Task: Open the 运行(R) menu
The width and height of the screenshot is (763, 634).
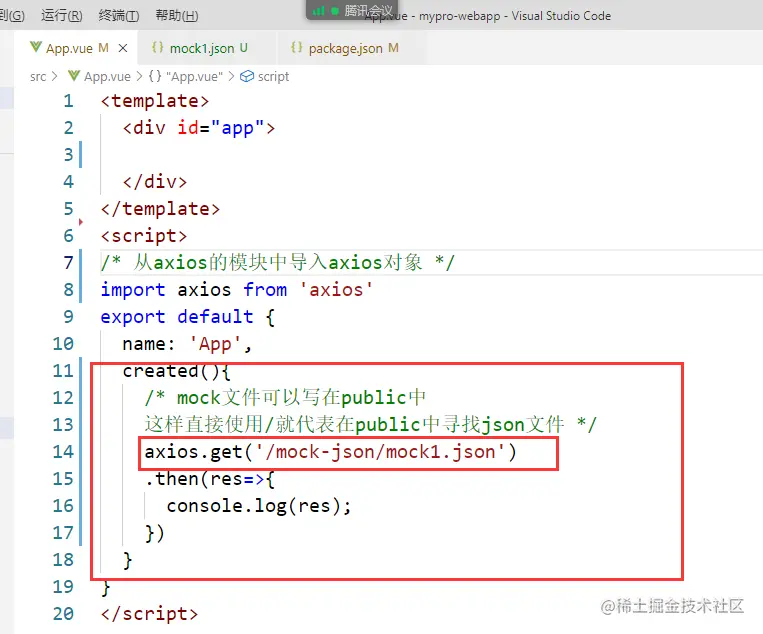Action: point(62,16)
